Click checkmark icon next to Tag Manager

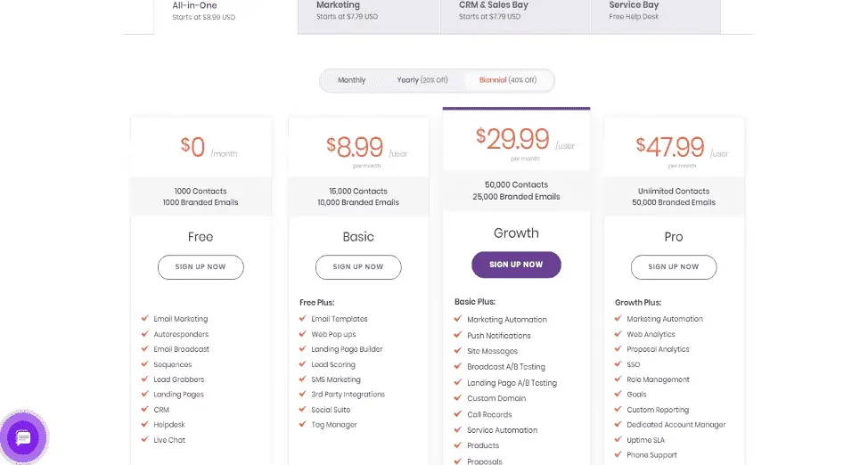(303, 425)
